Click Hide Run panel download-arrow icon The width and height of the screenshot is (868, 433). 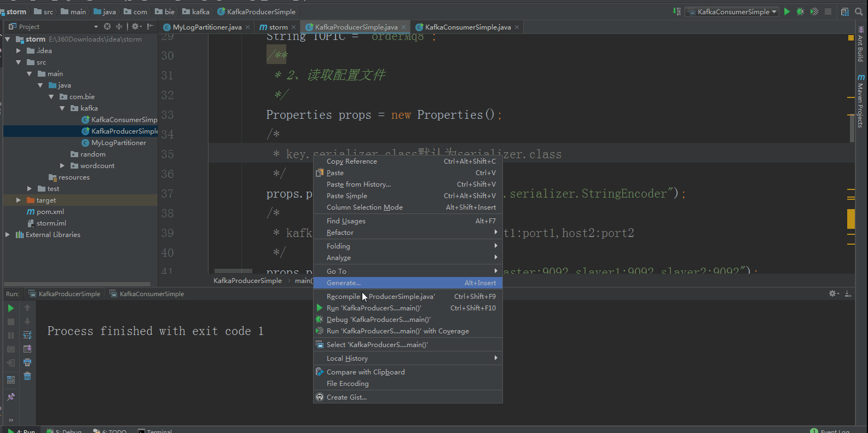pyautogui.click(x=848, y=294)
